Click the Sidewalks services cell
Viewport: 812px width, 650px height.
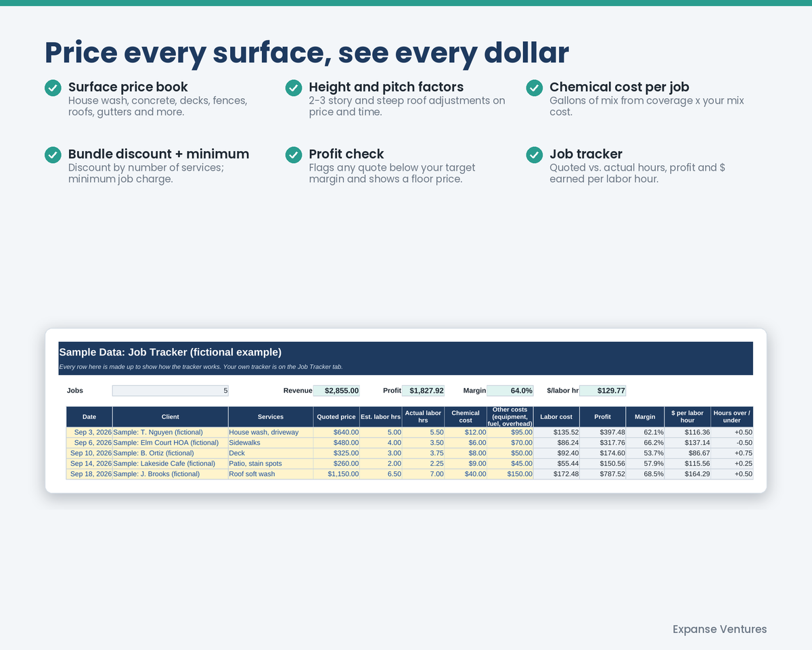point(271,443)
